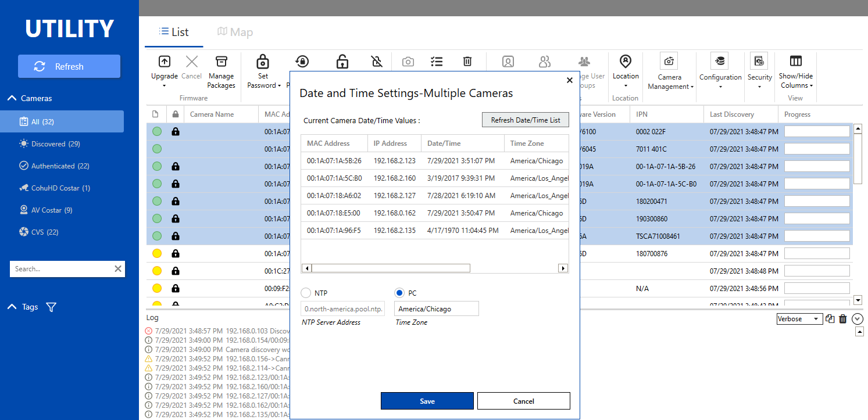The height and width of the screenshot is (420, 868).
Task: Click the dialog's horizontal scrollbar
Action: pos(435,268)
